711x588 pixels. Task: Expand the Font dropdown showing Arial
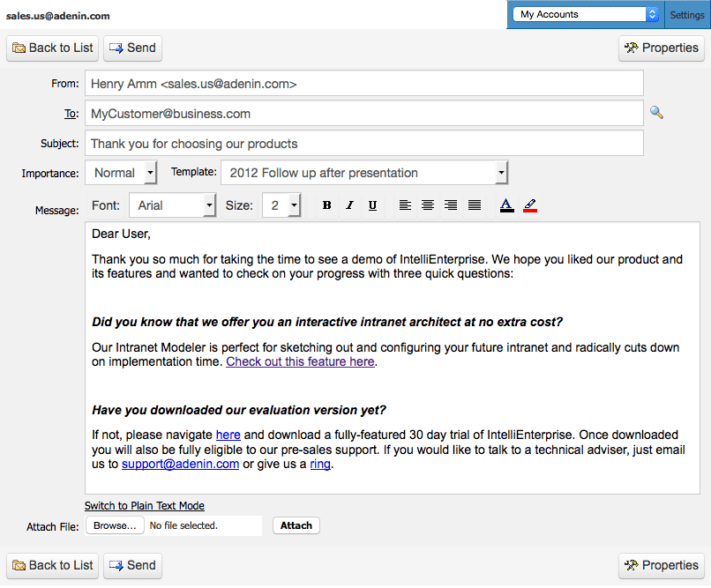(173, 205)
